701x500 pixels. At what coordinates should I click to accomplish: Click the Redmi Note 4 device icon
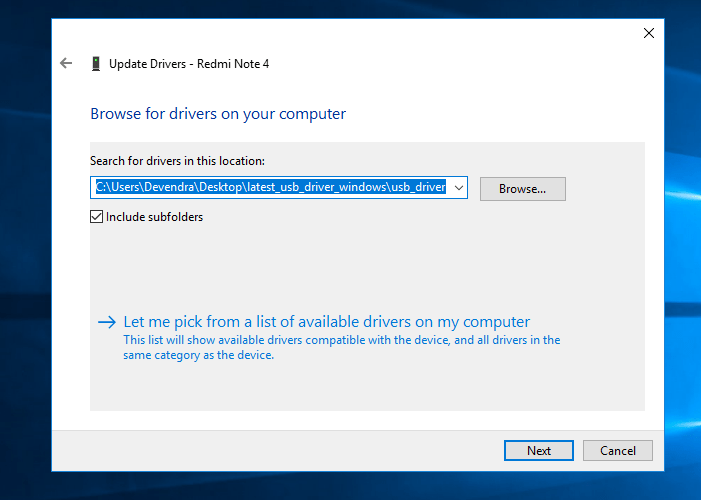point(96,64)
